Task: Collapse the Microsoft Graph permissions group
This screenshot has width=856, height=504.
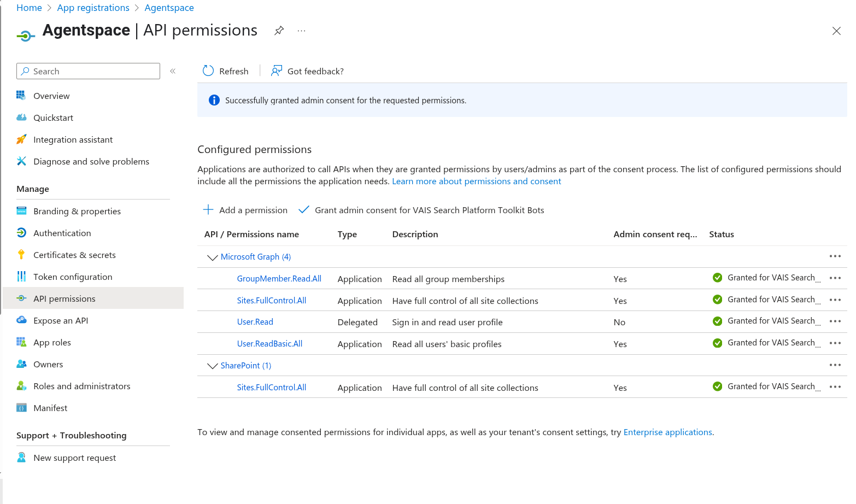Action: [212, 257]
